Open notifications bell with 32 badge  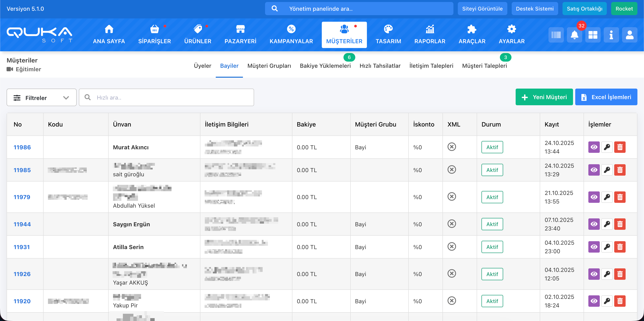coord(574,35)
